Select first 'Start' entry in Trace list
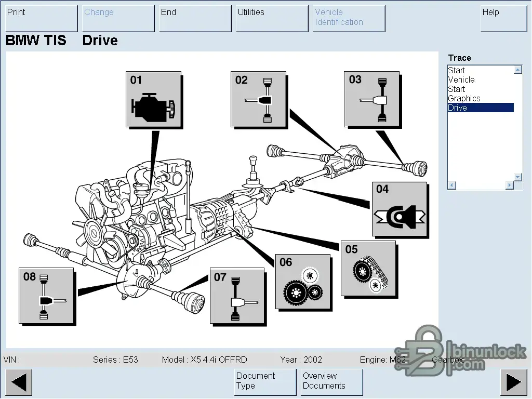This screenshot has width=532, height=399. click(x=481, y=70)
